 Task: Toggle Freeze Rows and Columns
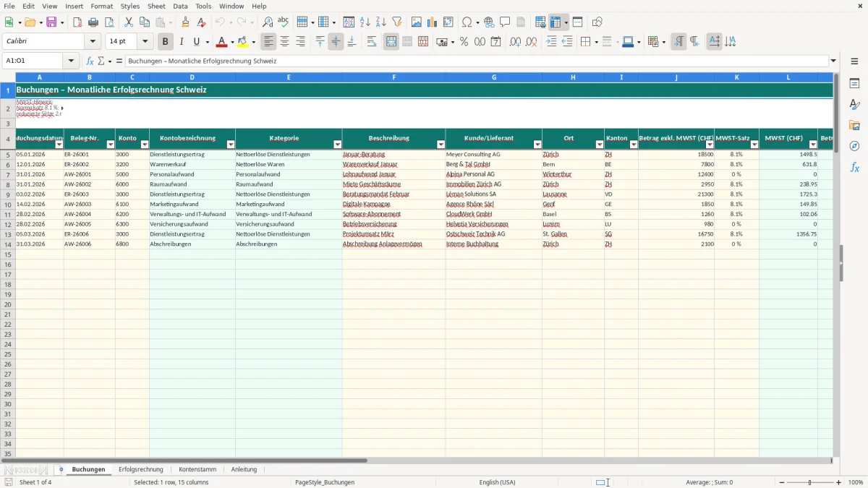coord(556,22)
